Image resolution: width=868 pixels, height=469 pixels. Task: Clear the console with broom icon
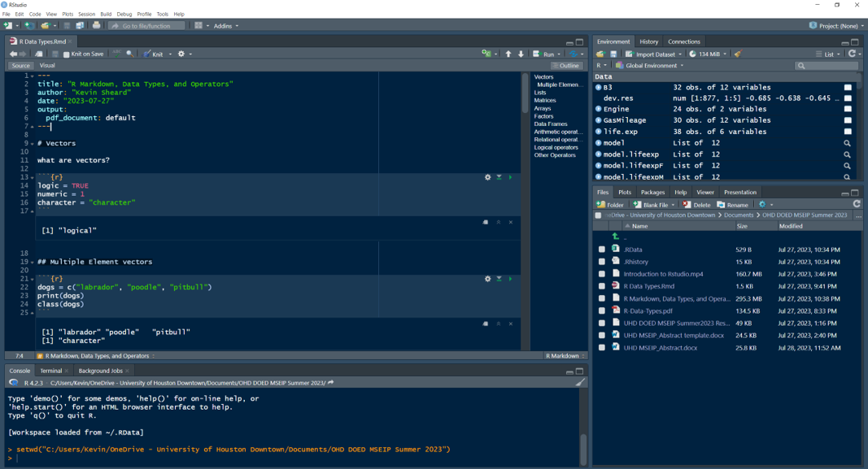(x=579, y=382)
